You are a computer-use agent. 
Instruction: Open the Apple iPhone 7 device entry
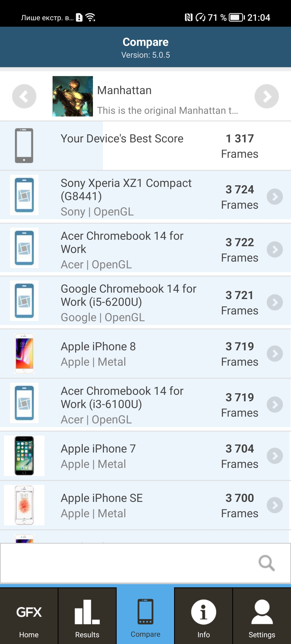point(145,456)
